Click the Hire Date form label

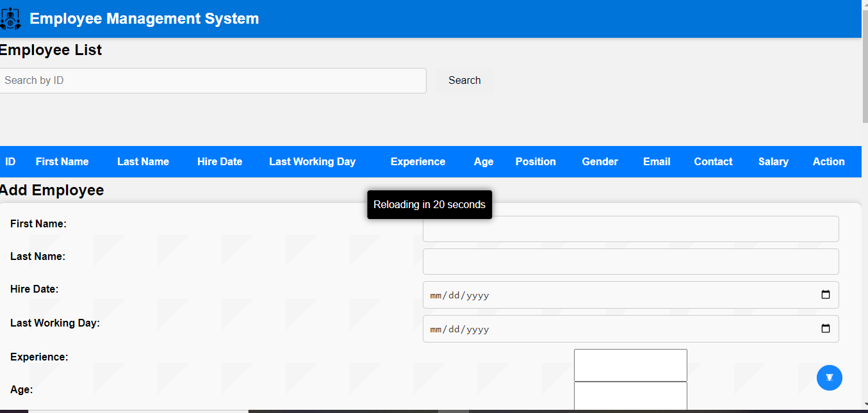click(x=35, y=289)
